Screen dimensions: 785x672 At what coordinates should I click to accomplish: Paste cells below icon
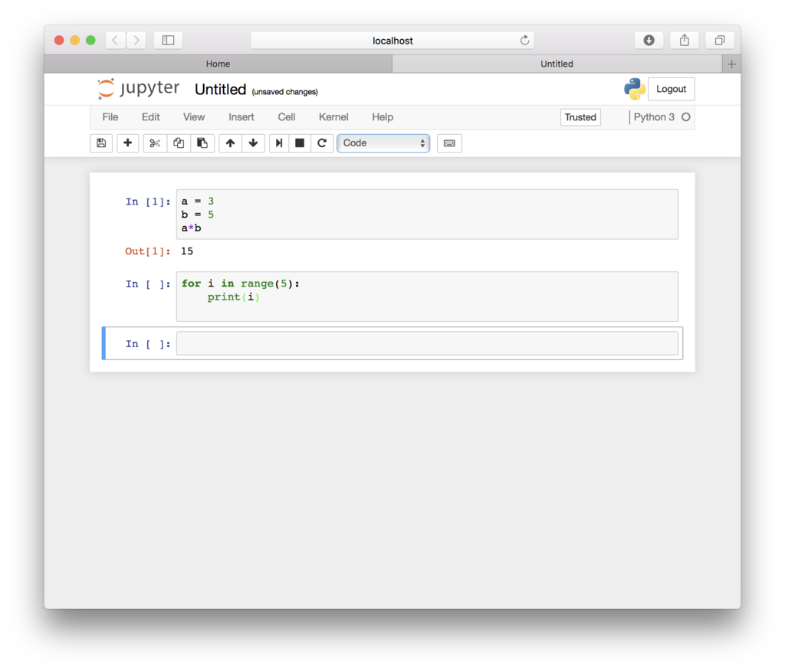tap(202, 143)
